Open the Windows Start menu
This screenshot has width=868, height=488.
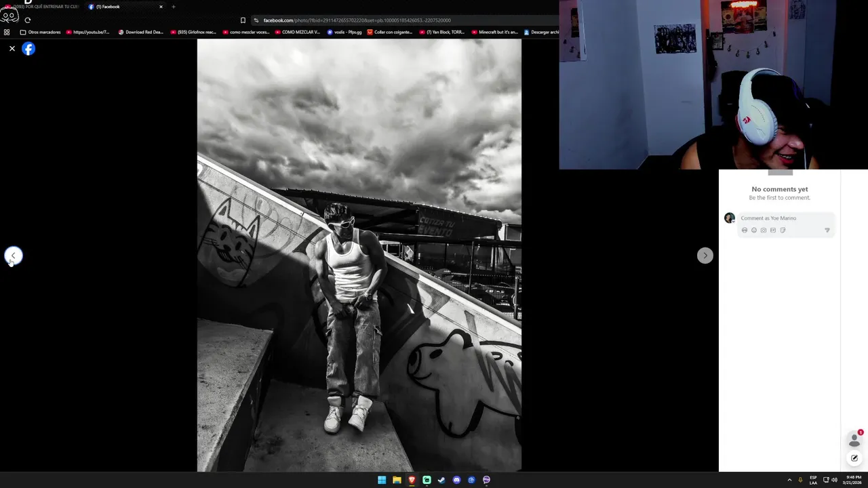382,480
